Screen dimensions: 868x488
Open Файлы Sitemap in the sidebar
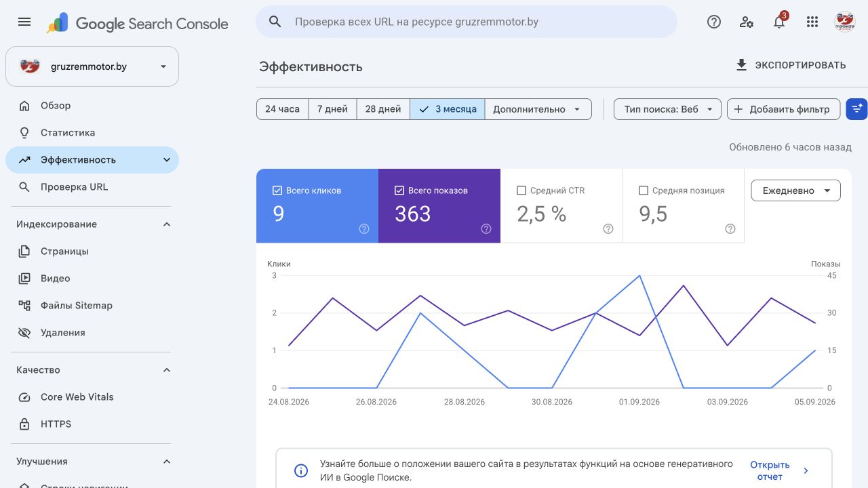point(92,306)
